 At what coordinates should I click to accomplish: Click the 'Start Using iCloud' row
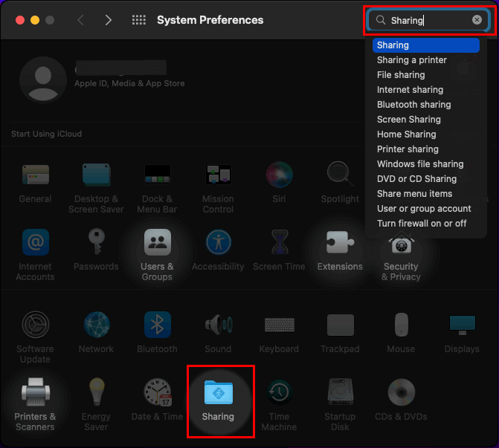46,134
